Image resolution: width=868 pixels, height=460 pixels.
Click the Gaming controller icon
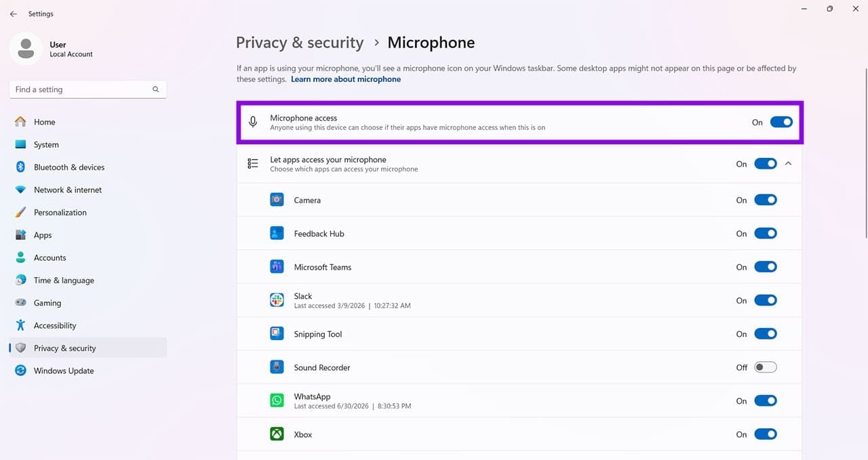(20, 303)
